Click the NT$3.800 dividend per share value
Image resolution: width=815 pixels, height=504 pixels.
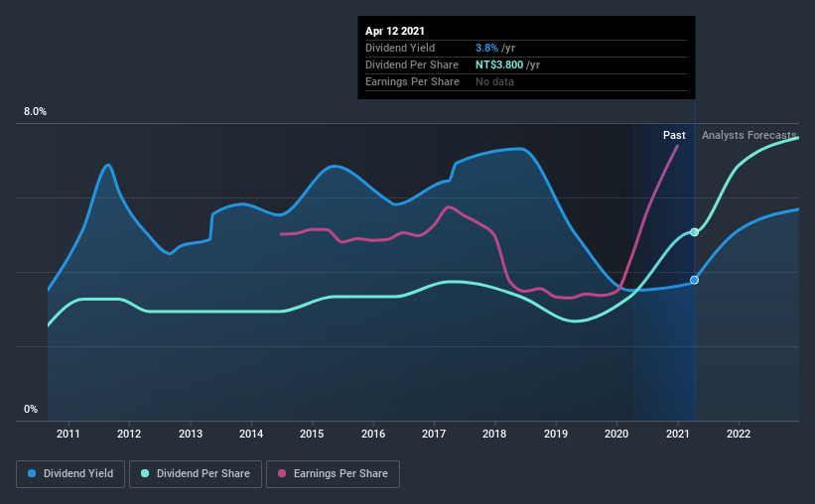(x=499, y=64)
